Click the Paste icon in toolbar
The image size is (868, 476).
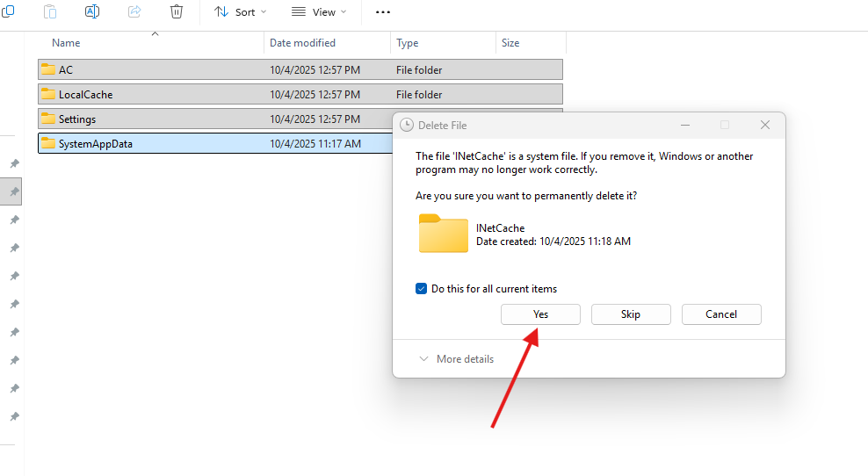(50, 11)
